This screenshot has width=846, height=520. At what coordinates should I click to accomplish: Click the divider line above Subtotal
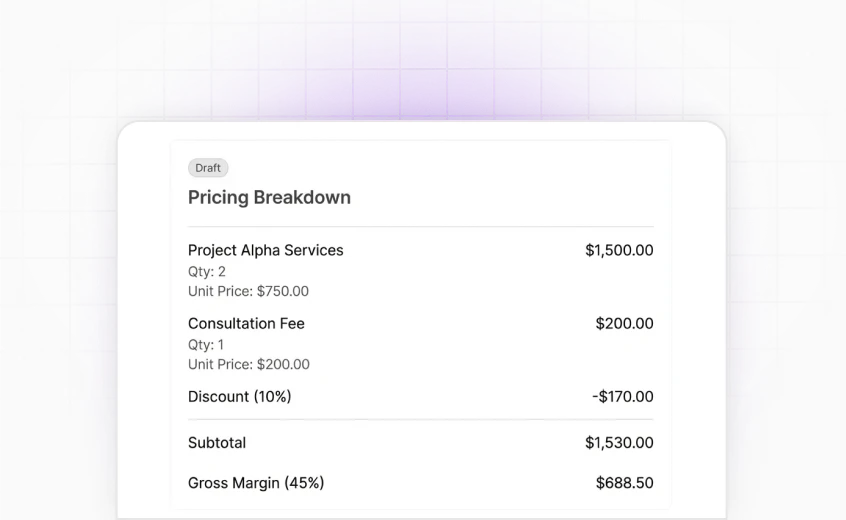coord(420,420)
